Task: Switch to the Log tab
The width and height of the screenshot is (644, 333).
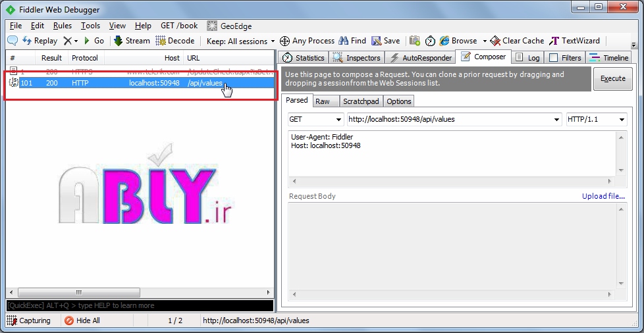Action: click(x=527, y=57)
